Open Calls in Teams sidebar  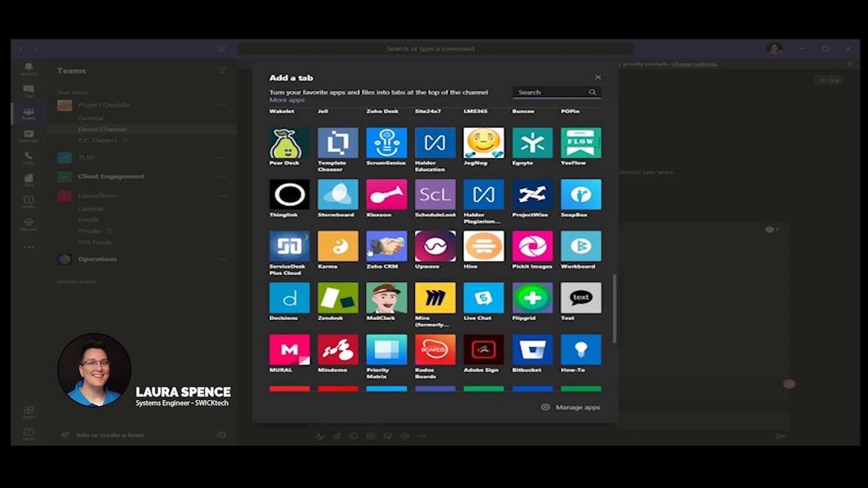pos(28,158)
